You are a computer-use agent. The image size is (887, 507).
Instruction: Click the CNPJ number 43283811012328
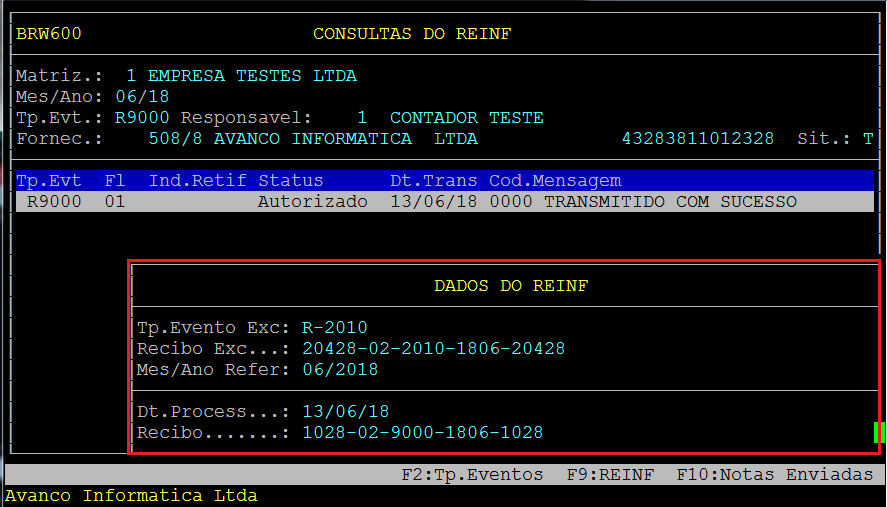(x=697, y=139)
